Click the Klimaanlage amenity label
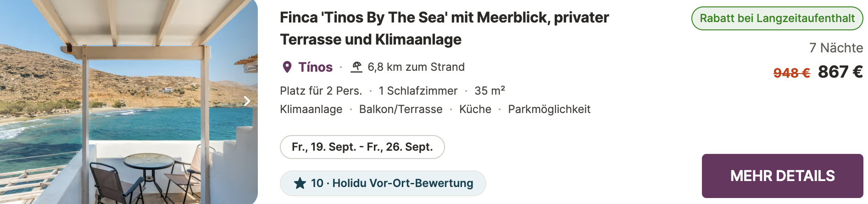The height and width of the screenshot is (204, 868). [x=311, y=109]
